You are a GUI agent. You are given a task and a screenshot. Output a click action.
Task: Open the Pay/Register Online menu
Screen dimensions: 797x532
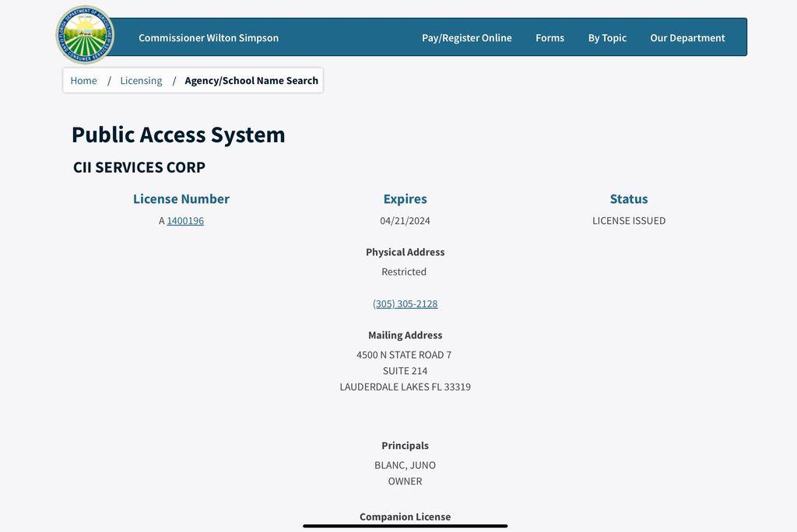point(467,38)
